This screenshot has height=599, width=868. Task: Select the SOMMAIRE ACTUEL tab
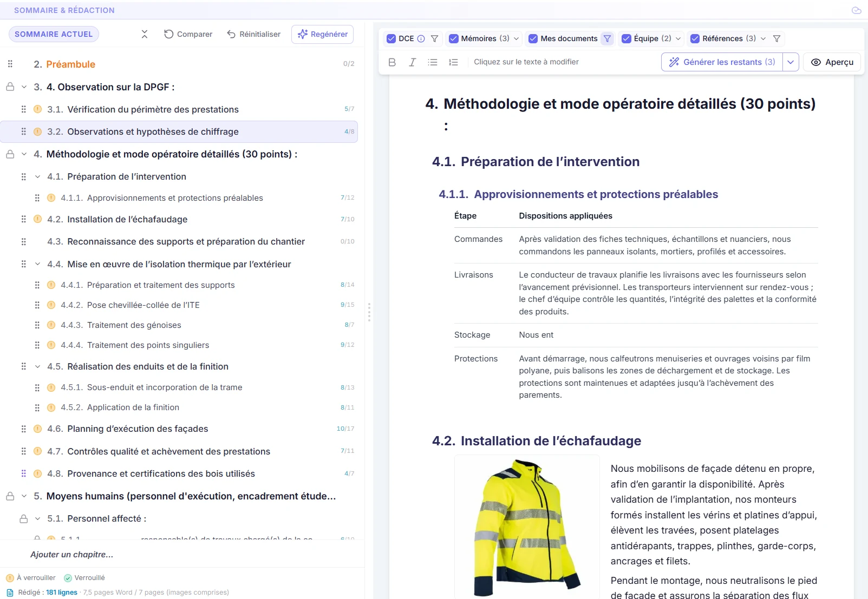coord(54,34)
